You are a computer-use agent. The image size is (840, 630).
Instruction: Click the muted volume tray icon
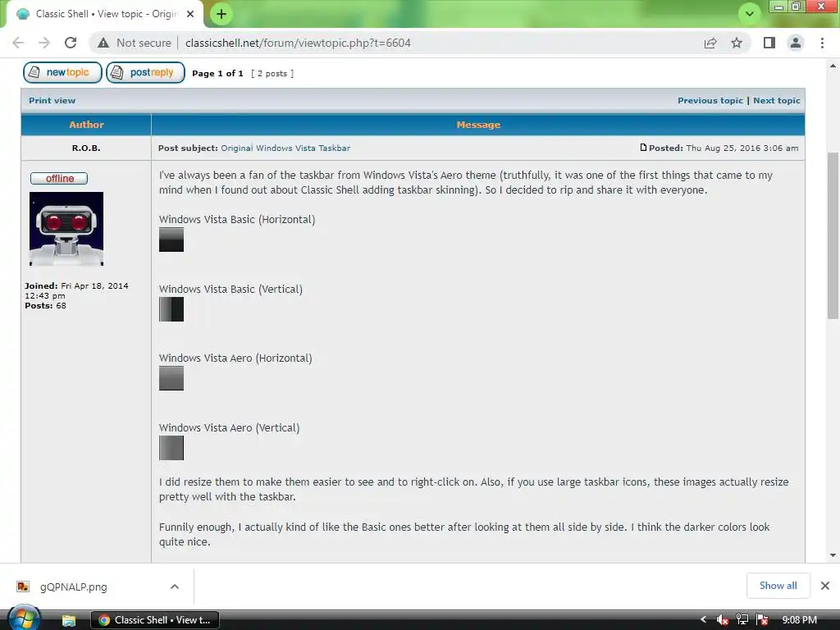722,620
